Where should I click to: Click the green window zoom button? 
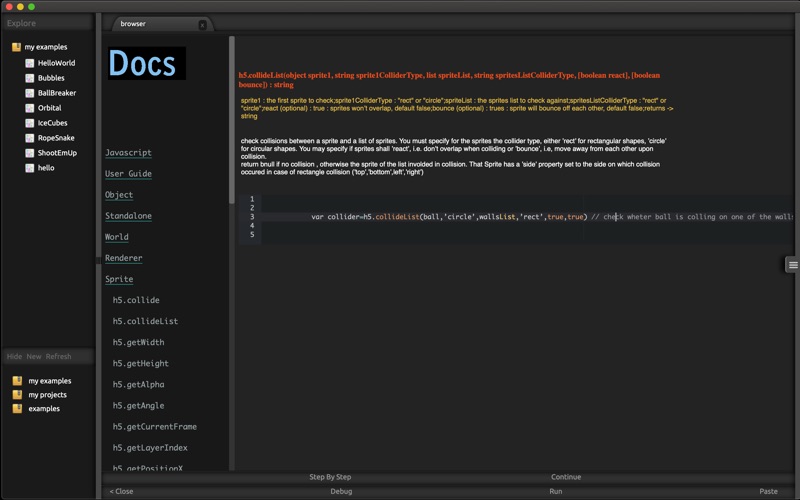32,7
